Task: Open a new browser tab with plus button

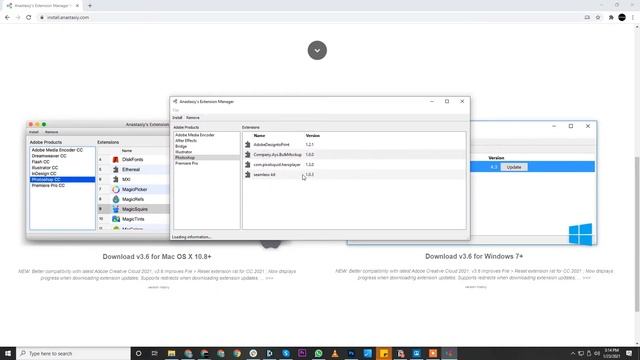Action: coord(90,6)
